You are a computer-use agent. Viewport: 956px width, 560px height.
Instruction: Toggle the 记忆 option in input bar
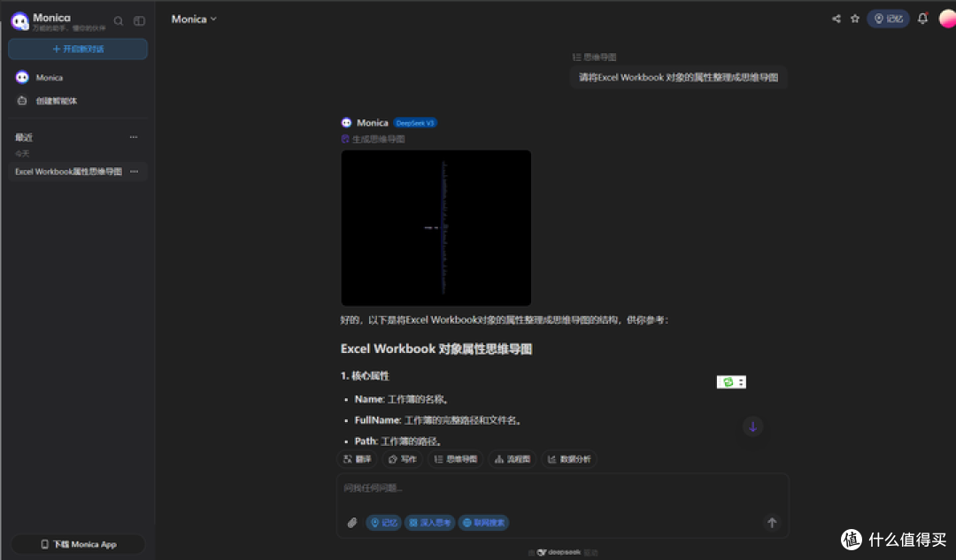(x=384, y=523)
